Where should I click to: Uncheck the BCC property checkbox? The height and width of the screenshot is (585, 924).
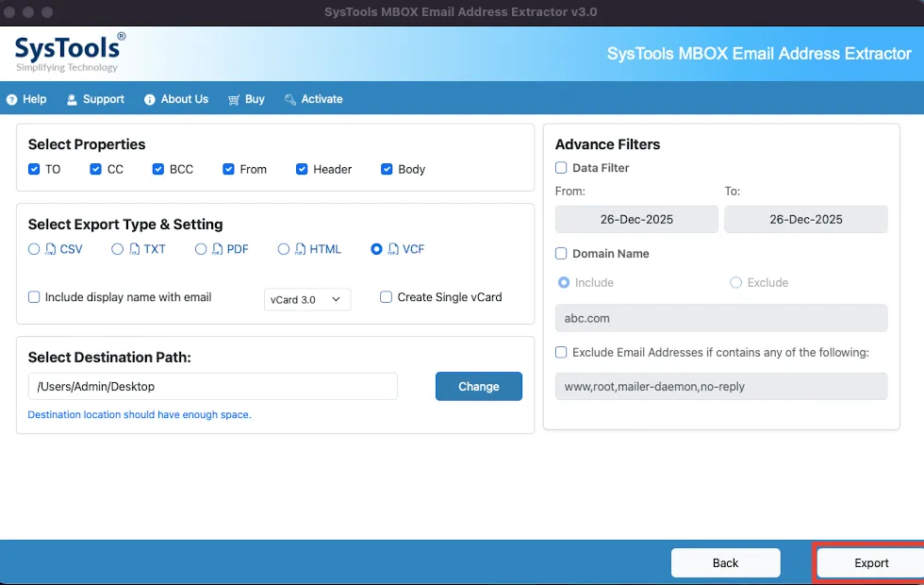coord(158,169)
